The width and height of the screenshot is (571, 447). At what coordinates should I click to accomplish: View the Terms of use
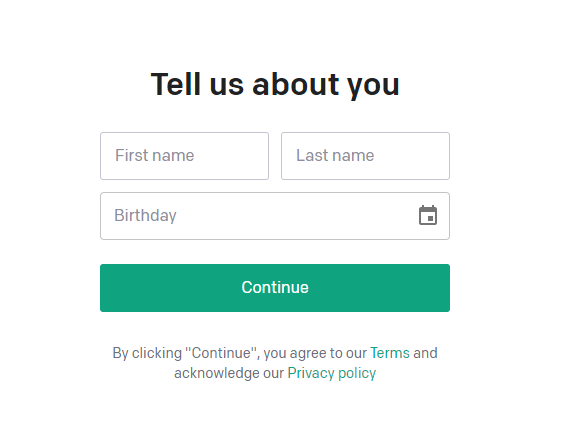tap(390, 353)
